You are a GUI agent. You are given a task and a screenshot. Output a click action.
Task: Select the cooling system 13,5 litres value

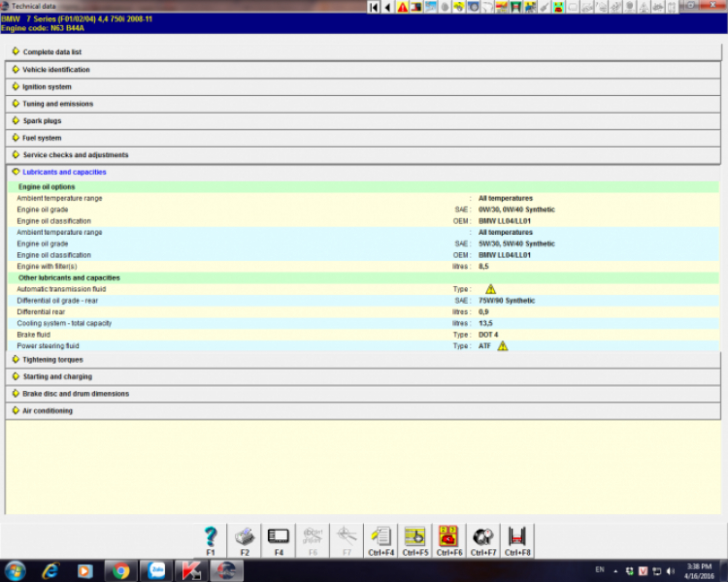point(485,323)
